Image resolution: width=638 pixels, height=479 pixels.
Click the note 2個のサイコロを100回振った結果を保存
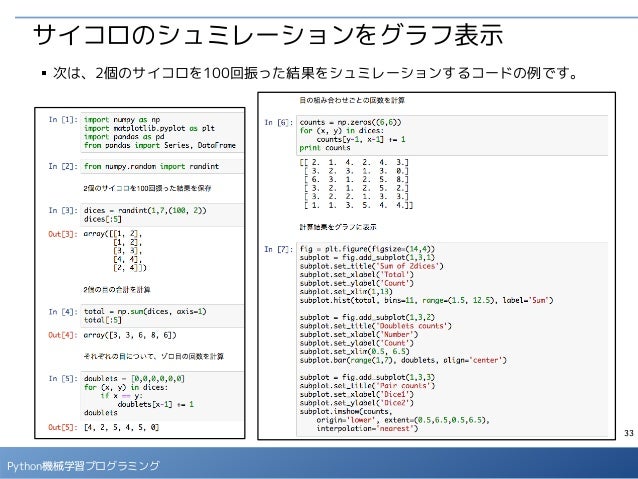[147, 188]
